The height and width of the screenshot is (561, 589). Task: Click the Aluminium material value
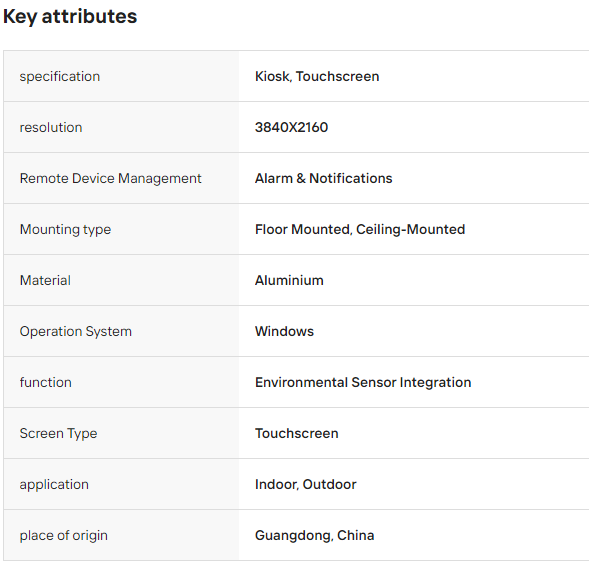pyautogui.click(x=289, y=280)
